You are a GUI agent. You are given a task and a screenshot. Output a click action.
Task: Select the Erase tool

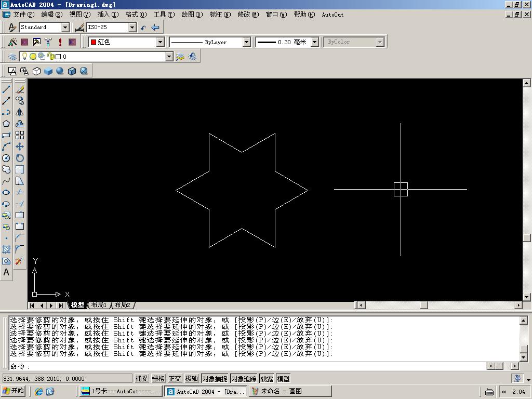tap(20, 89)
